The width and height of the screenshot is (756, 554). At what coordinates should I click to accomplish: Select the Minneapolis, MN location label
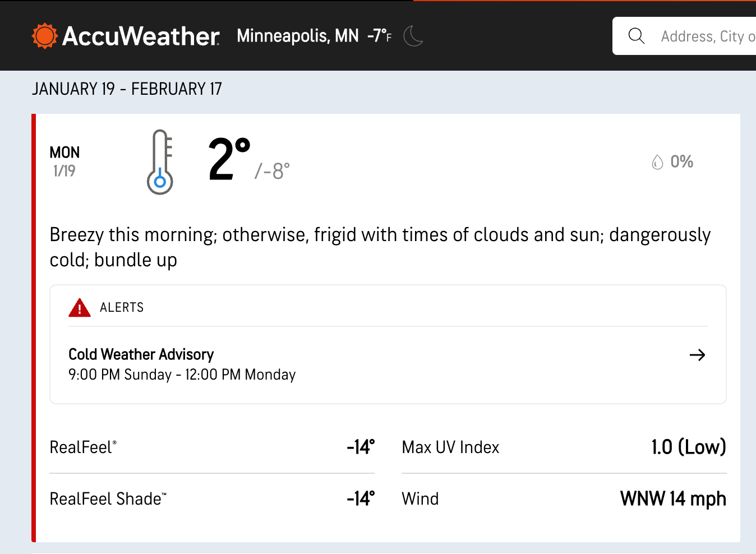click(x=298, y=36)
